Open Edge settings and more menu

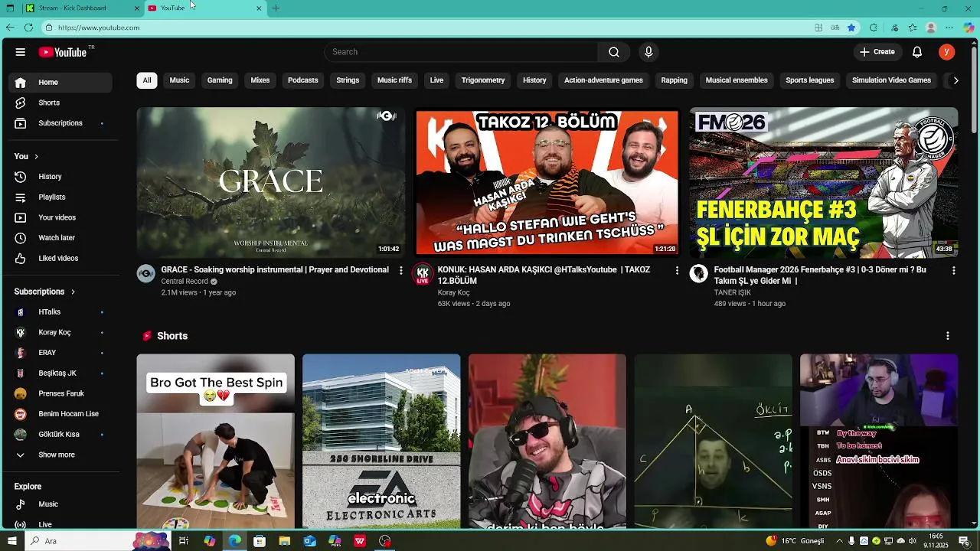tap(949, 28)
